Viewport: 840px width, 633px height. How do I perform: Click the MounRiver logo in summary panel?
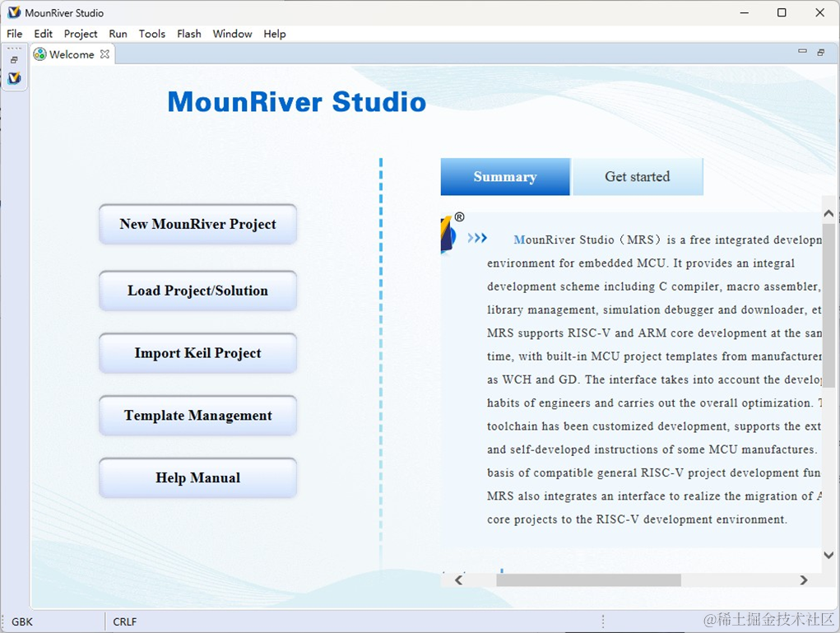[449, 235]
